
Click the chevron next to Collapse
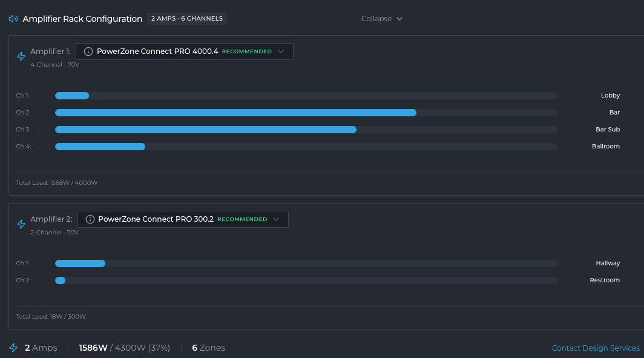(x=399, y=19)
